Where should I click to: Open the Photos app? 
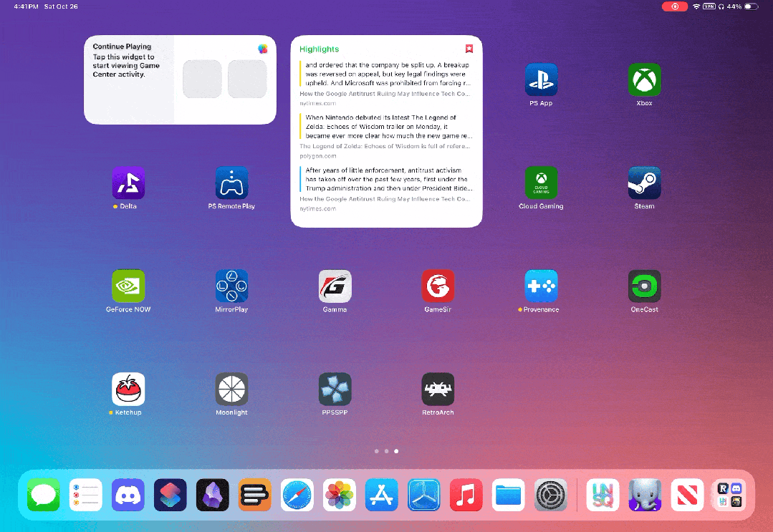[339, 495]
